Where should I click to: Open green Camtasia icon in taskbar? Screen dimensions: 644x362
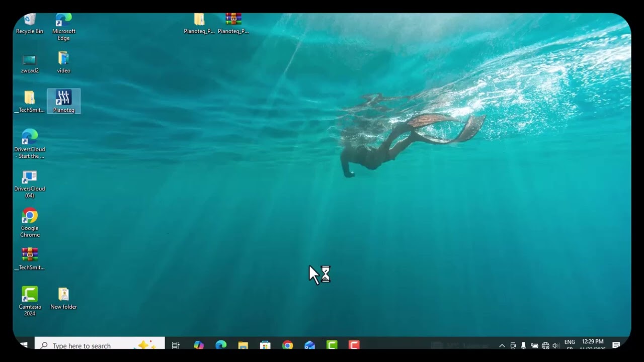(332, 345)
